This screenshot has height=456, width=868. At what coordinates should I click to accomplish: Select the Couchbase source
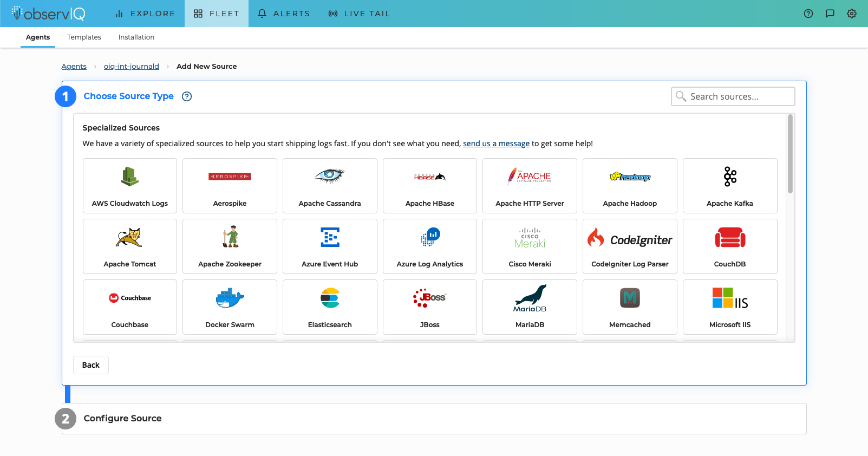click(x=130, y=307)
